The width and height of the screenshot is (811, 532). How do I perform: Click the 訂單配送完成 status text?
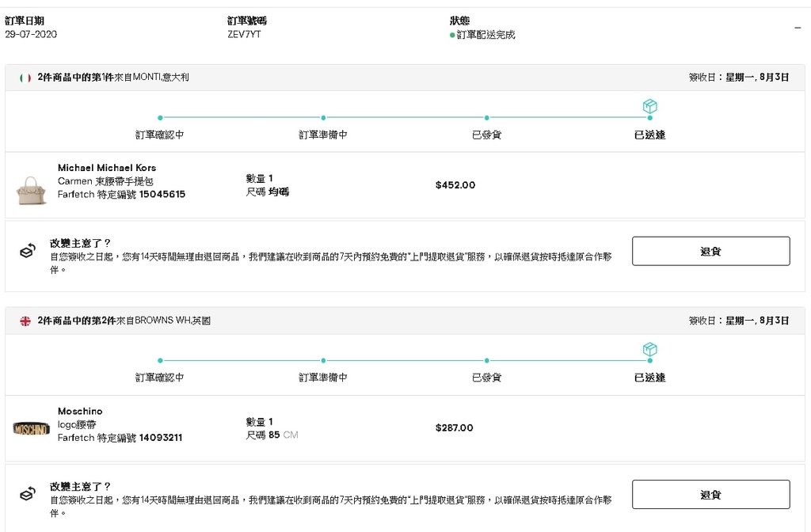[485, 35]
